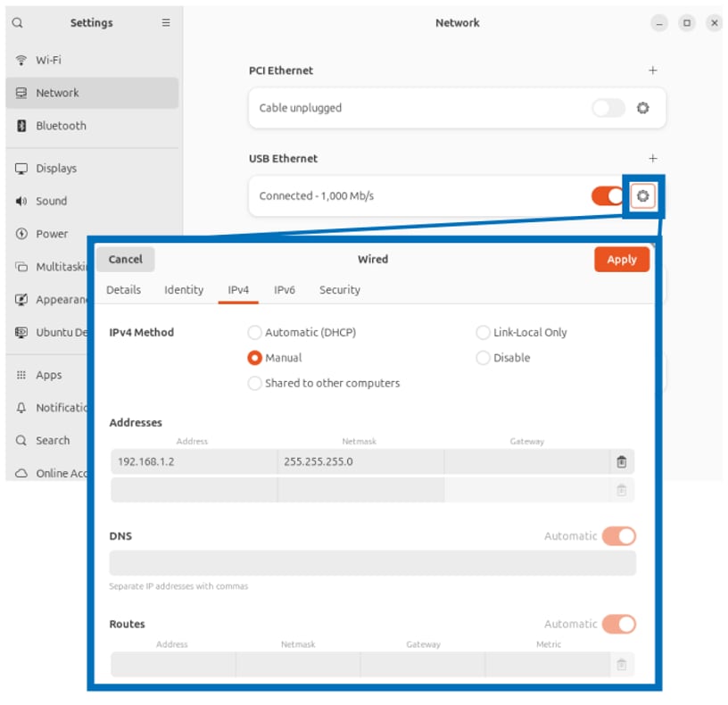Open Bluetooth settings in sidebar
Image resolution: width=728 pixels, height=705 pixels.
tap(61, 126)
